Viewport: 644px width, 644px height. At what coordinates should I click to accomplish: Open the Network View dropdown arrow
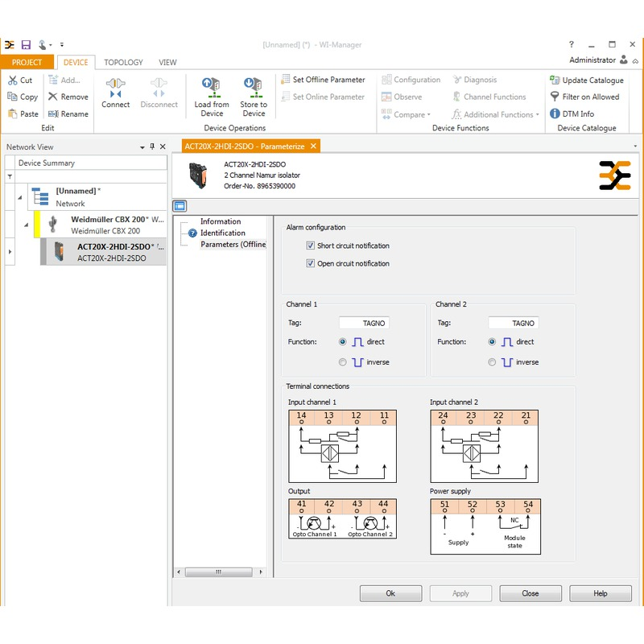coord(142,147)
